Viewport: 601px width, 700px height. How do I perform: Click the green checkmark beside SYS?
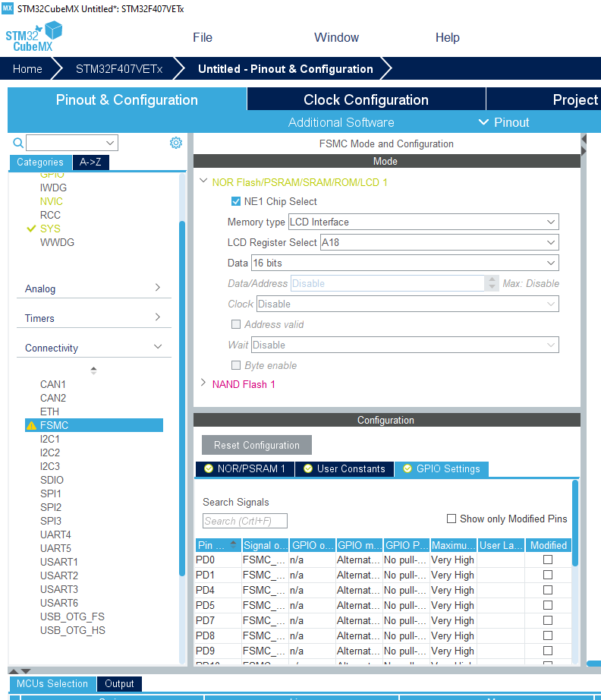tap(31, 229)
